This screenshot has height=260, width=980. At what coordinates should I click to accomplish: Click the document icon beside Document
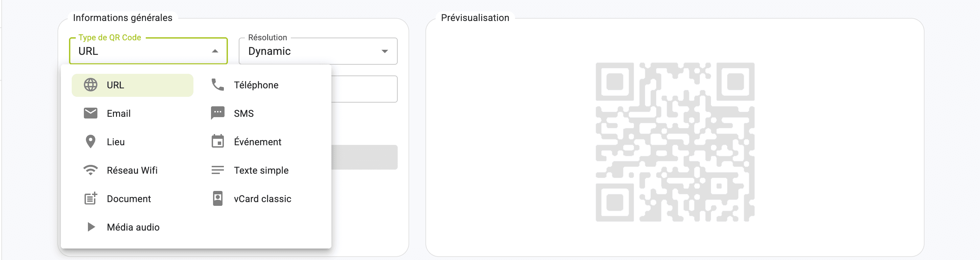coord(91,198)
